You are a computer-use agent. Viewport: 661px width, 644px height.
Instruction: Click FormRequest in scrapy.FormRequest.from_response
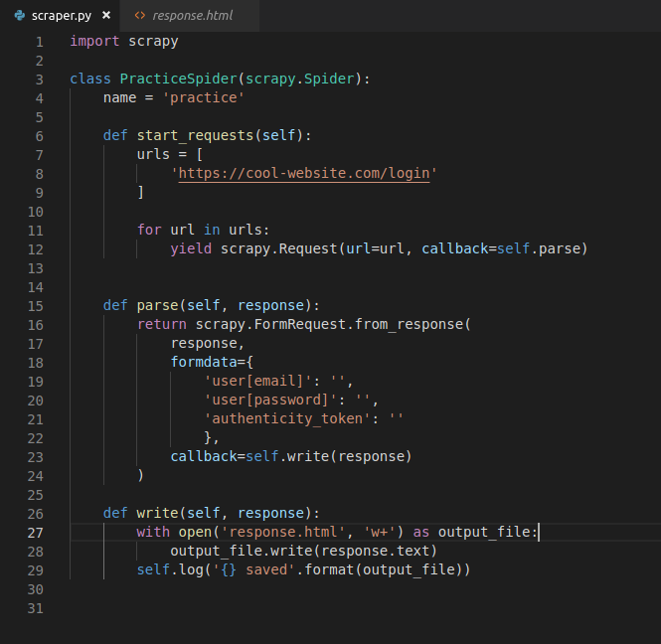[300, 325]
